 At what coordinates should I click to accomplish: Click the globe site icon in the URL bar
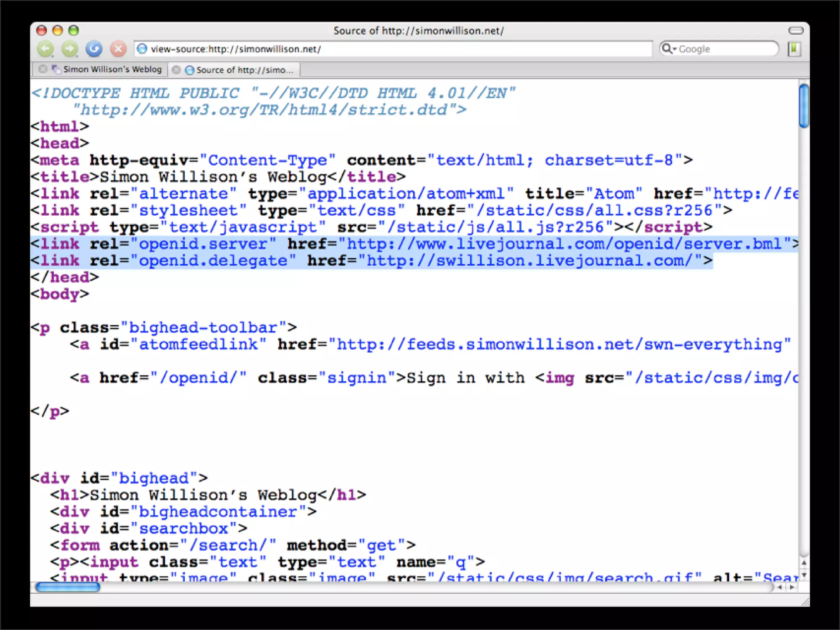pos(142,49)
